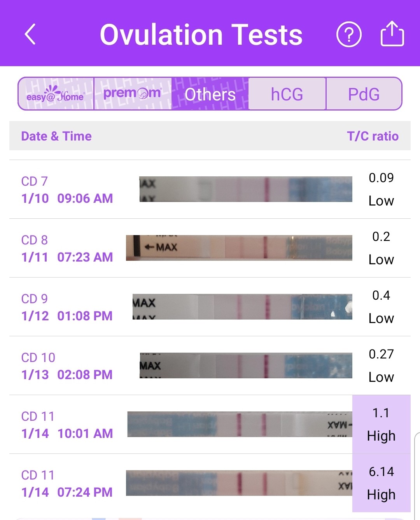Tap the back arrow icon
The width and height of the screenshot is (420, 520).
point(30,35)
